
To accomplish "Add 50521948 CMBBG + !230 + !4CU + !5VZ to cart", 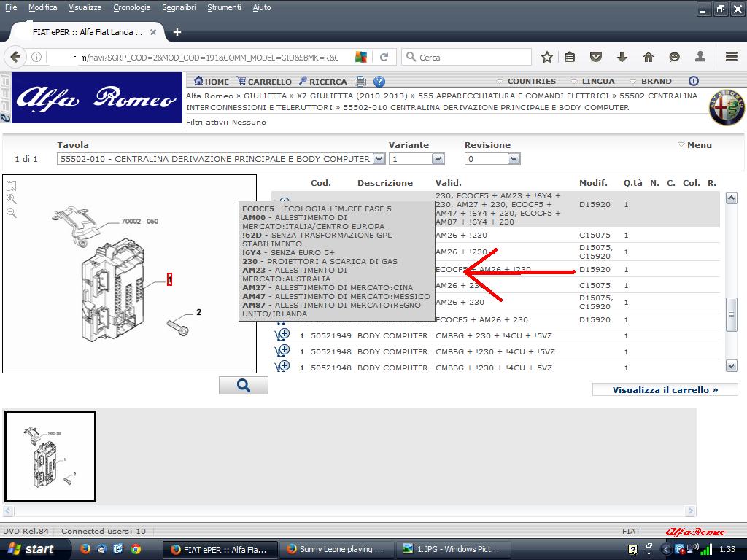I will (x=282, y=351).
